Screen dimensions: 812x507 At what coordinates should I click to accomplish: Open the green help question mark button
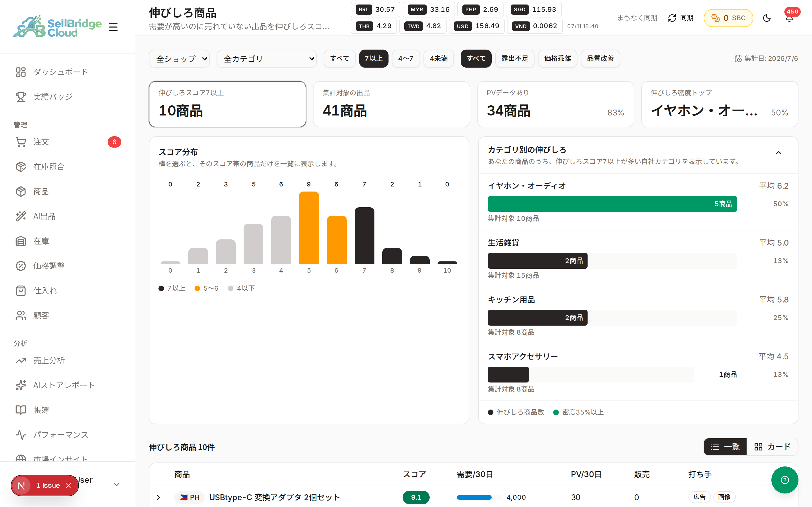784,480
